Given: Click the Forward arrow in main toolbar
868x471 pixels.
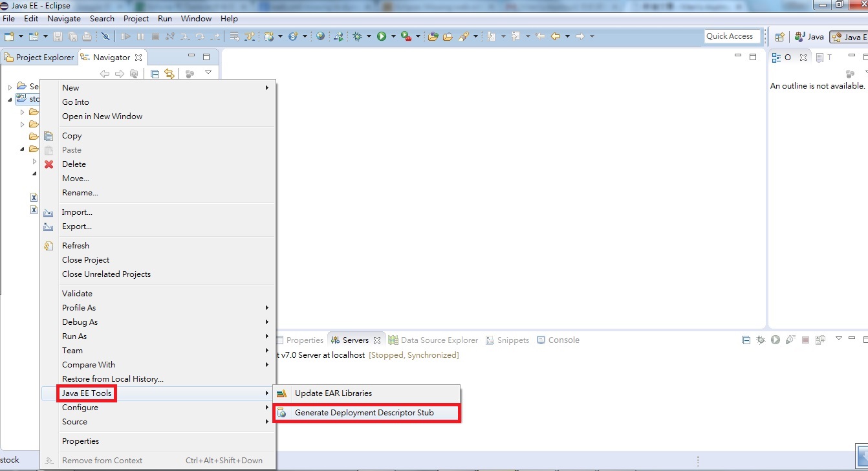Looking at the screenshot, I should (580, 36).
